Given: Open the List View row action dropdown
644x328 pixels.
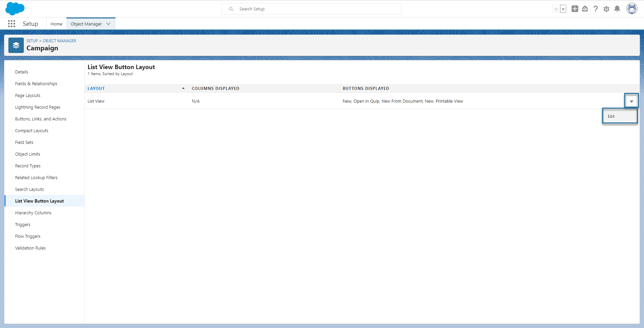Looking at the screenshot, I should click(x=632, y=101).
